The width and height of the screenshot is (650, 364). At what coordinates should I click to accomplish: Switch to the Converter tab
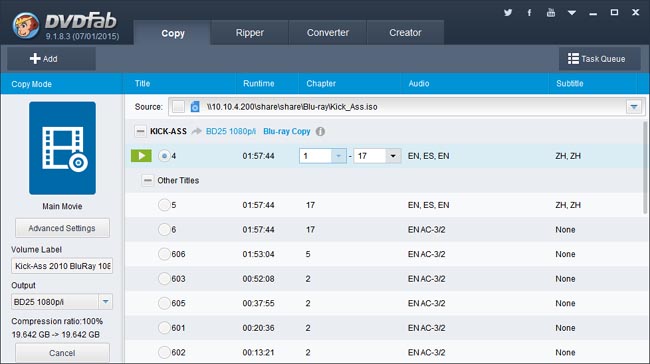click(x=327, y=33)
